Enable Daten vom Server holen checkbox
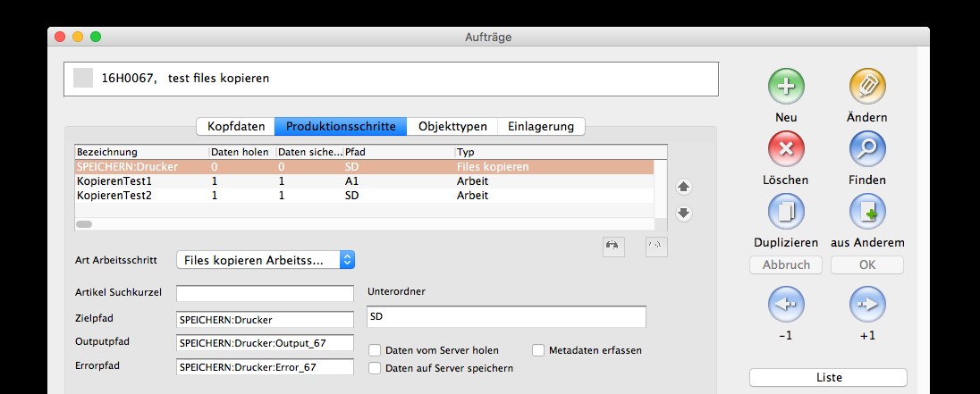 (376, 350)
